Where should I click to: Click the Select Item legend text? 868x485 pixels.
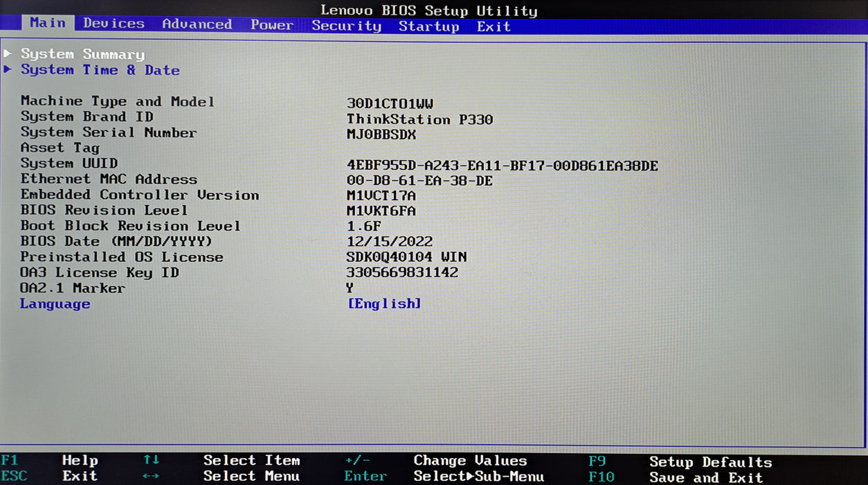(252, 460)
